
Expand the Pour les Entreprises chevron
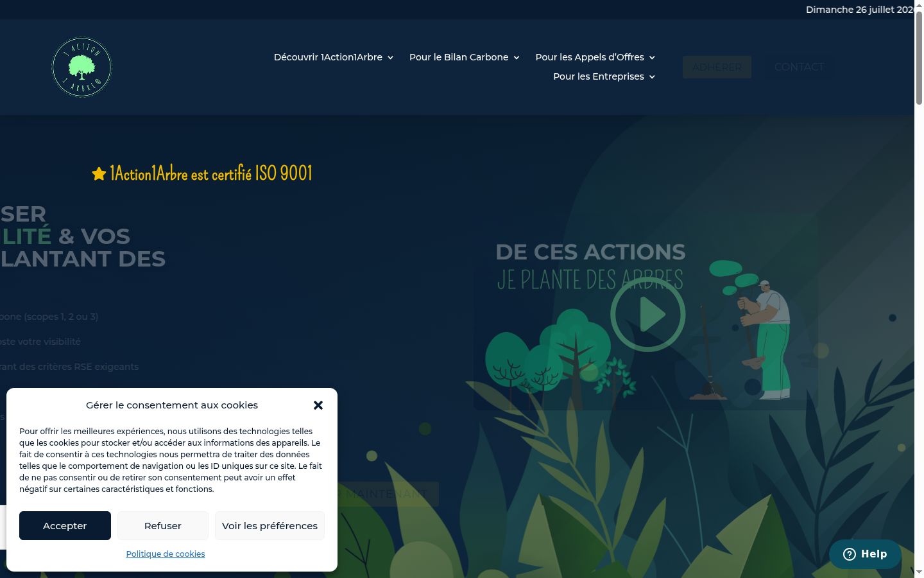pyautogui.click(x=652, y=77)
